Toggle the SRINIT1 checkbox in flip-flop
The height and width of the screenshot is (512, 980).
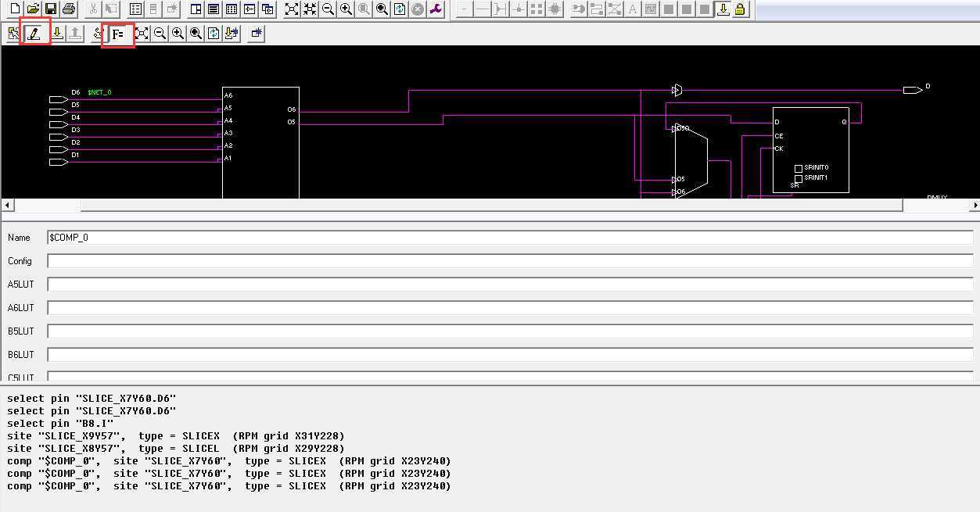point(799,178)
